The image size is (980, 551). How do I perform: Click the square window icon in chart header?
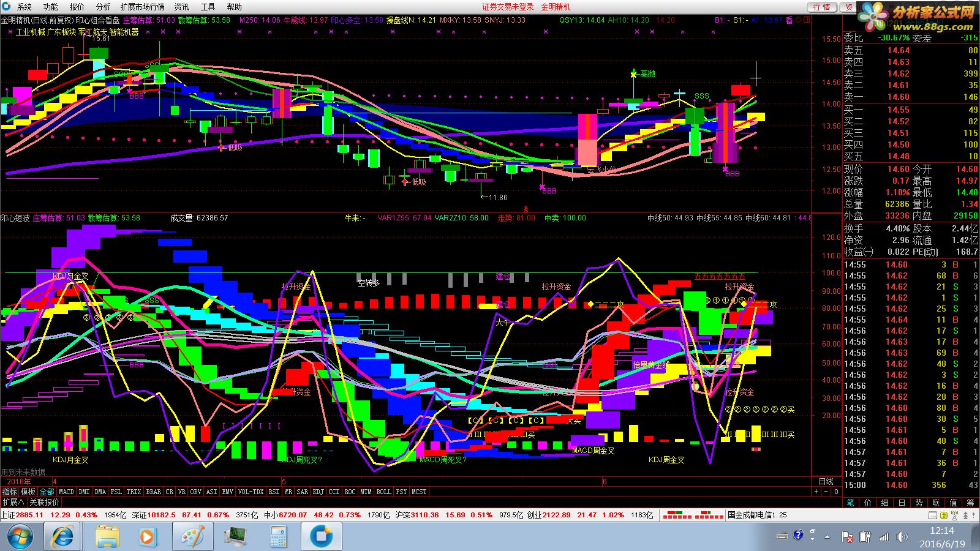(807, 20)
